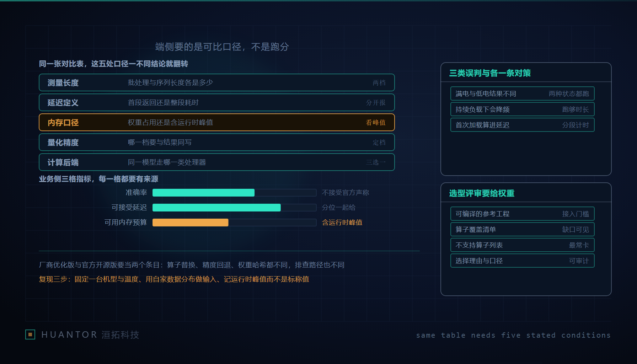Click the 满电与低电结果不同 item
Screen dimensions: 637x364
[x=523, y=93]
